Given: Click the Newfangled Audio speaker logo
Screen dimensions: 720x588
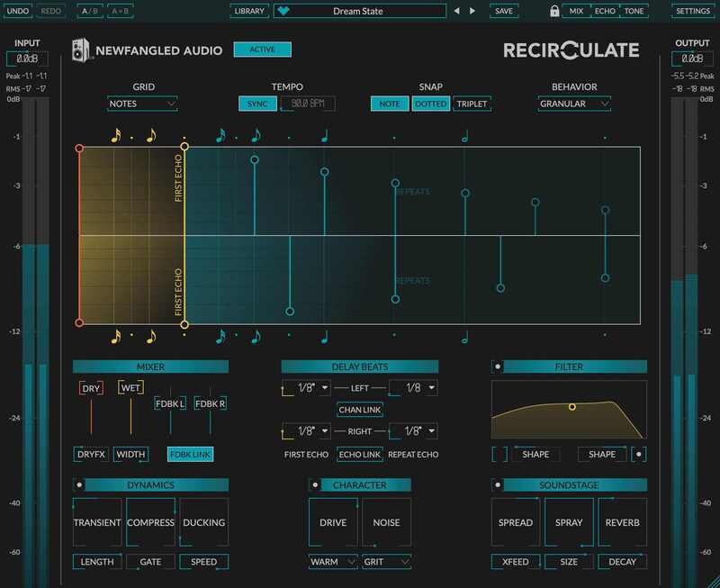Looking at the screenshot, I should click(x=81, y=51).
